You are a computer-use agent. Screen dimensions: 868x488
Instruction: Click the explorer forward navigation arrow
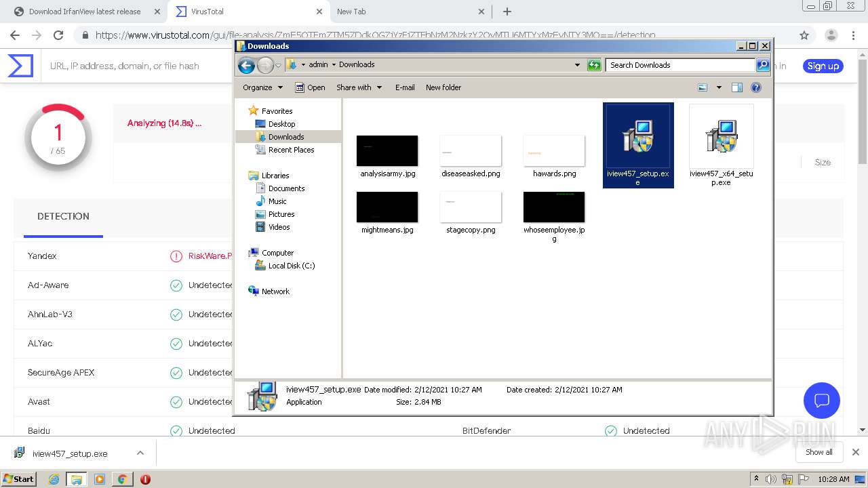[265, 65]
